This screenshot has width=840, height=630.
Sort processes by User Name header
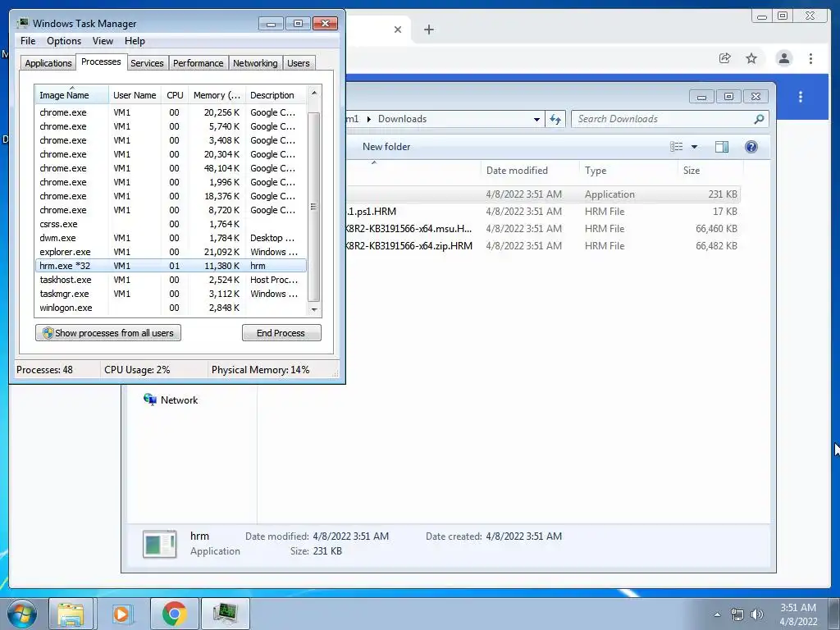click(x=135, y=95)
